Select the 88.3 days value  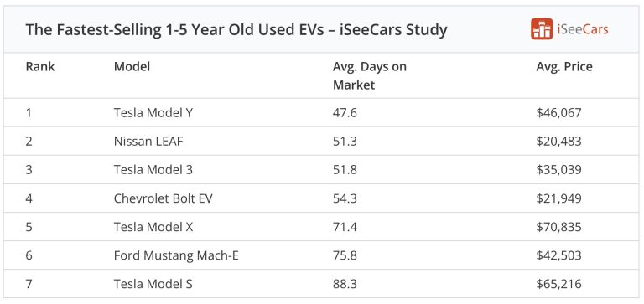pos(345,284)
